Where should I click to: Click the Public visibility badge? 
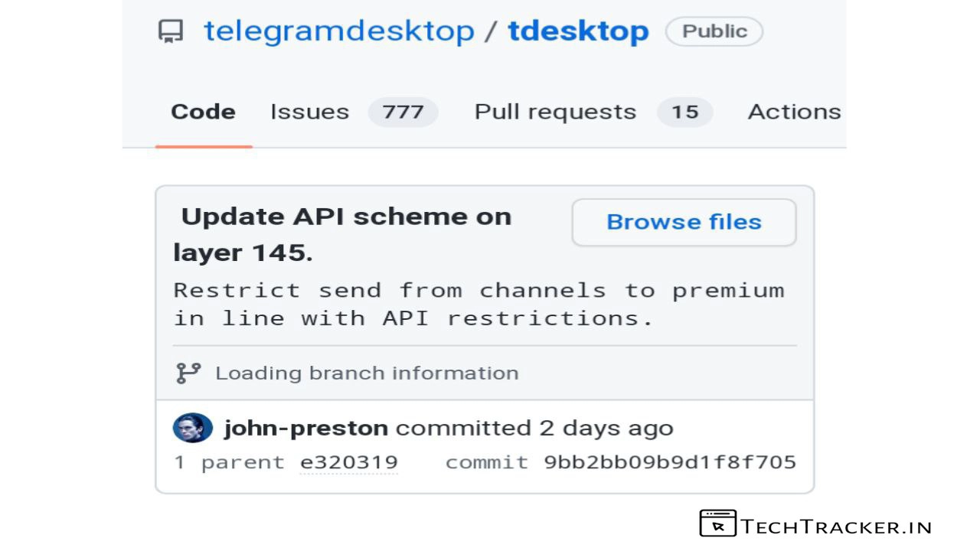[714, 31]
